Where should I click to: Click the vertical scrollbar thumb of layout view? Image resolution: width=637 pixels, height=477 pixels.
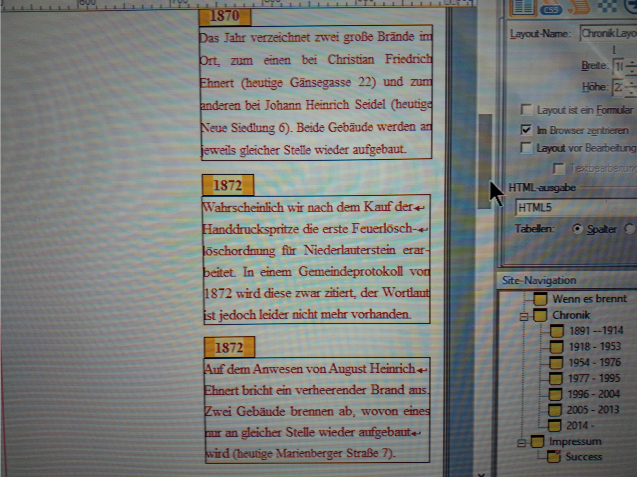(x=485, y=161)
